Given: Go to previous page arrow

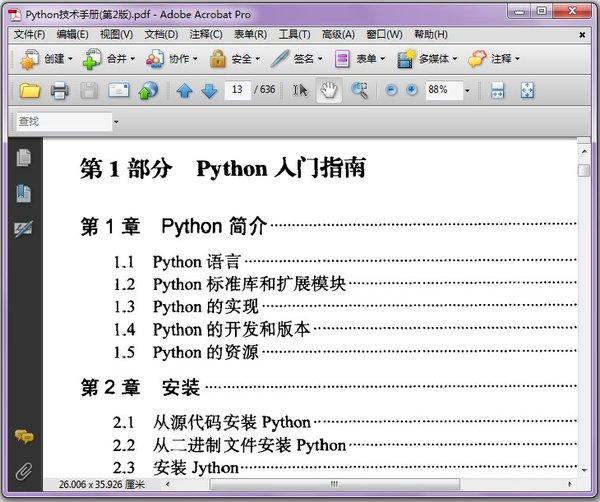Looking at the screenshot, I should pos(184,91).
